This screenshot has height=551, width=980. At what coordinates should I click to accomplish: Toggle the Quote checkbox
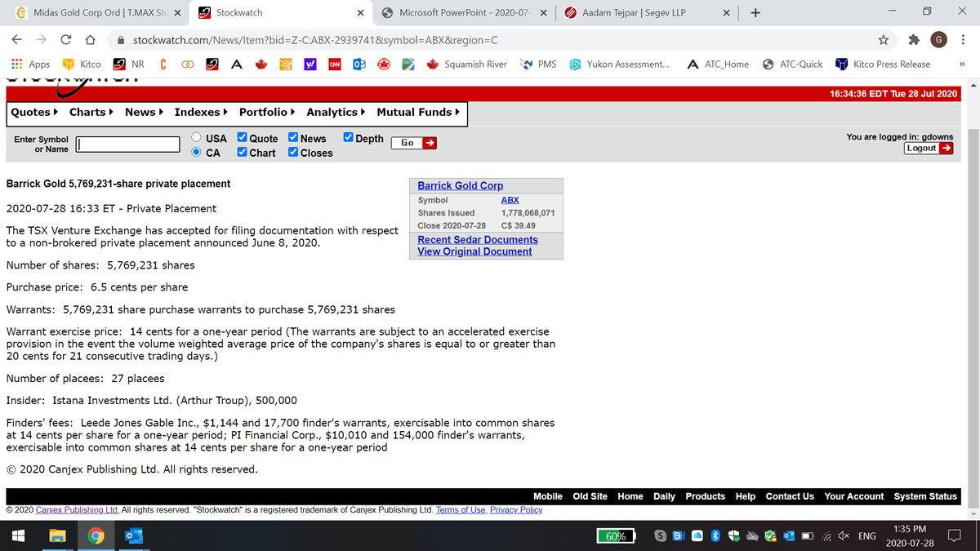tap(243, 138)
